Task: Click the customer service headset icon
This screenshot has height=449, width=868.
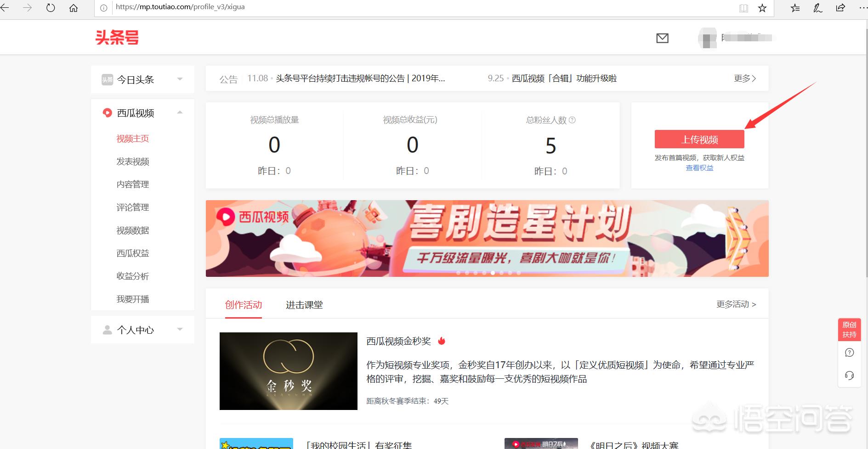Action: tap(849, 376)
